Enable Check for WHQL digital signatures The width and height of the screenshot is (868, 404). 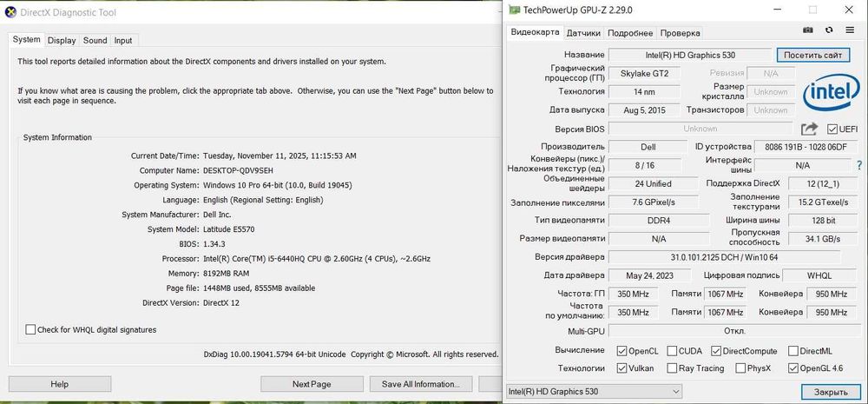(30, 330)
